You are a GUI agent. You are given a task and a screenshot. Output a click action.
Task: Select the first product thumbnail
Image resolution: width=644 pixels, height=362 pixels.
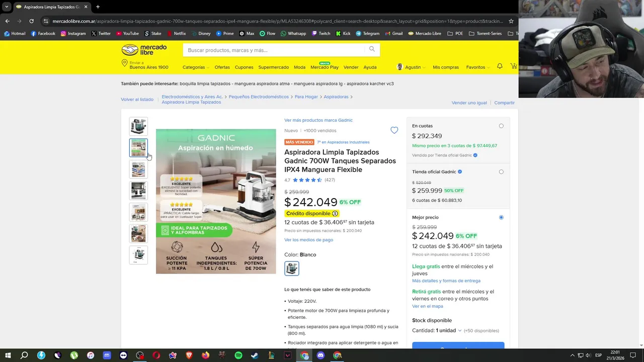pyautogui.click(x=138, y=126)
